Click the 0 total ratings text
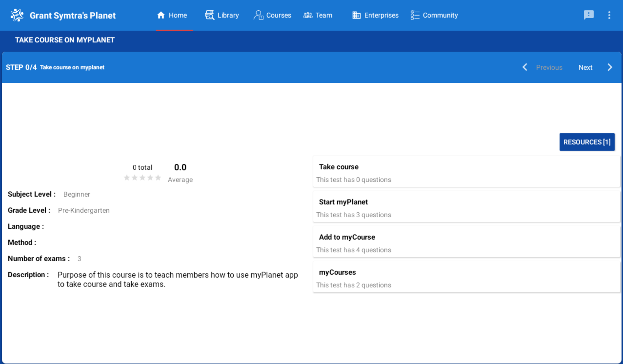The image size is (623, 364). coord(142,167)
